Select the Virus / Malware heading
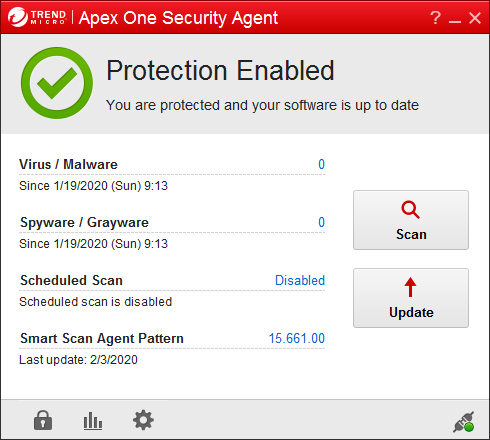The width and height of the screenshot is (490, 440). [68, 164]
